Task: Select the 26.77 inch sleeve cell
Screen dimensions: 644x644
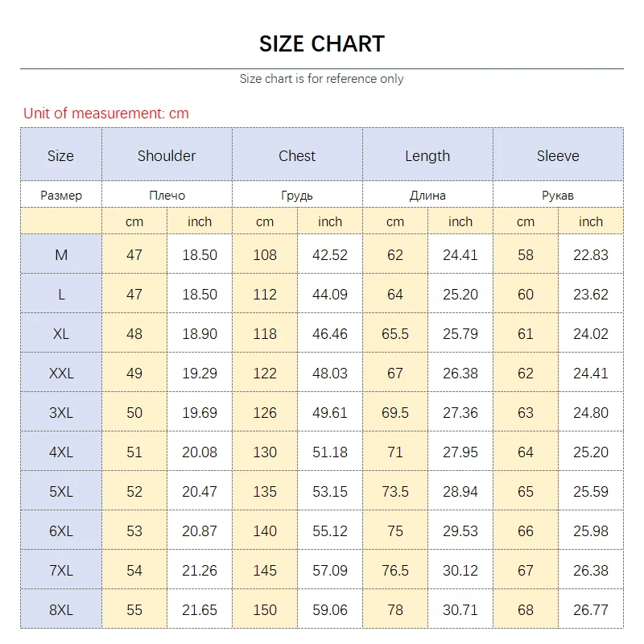Action: tap(591, 610)
